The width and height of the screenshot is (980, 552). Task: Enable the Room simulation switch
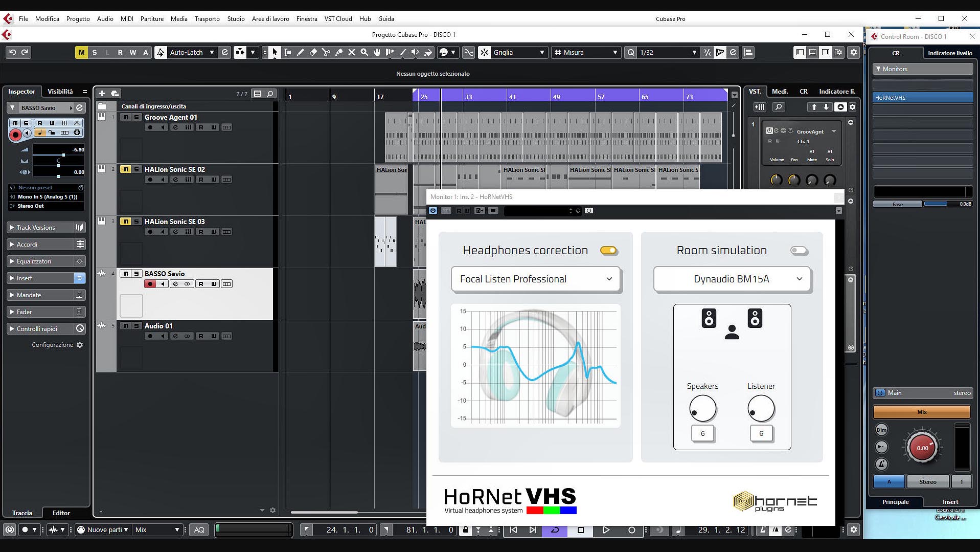tap(799, 251)
